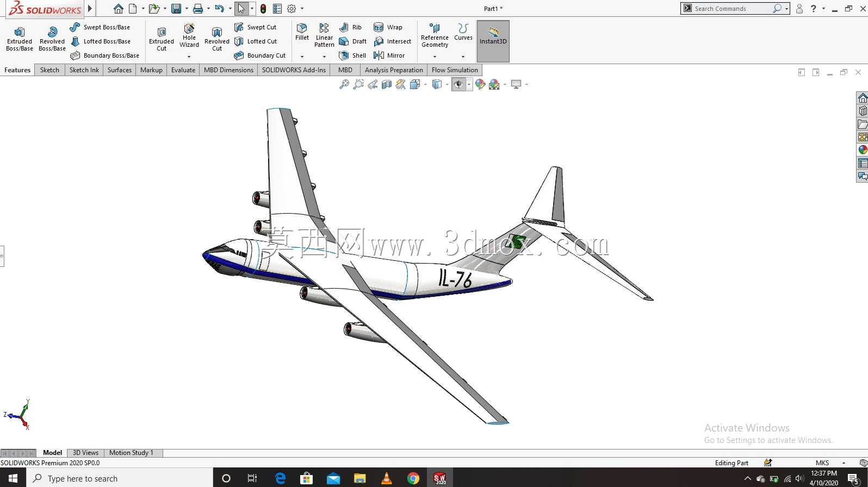Image resolution: width=868 pixels, height=487 pixels.
Task: Open the Motion Study 1 tab
Action: pyautogui.click(x=131, y=453)
